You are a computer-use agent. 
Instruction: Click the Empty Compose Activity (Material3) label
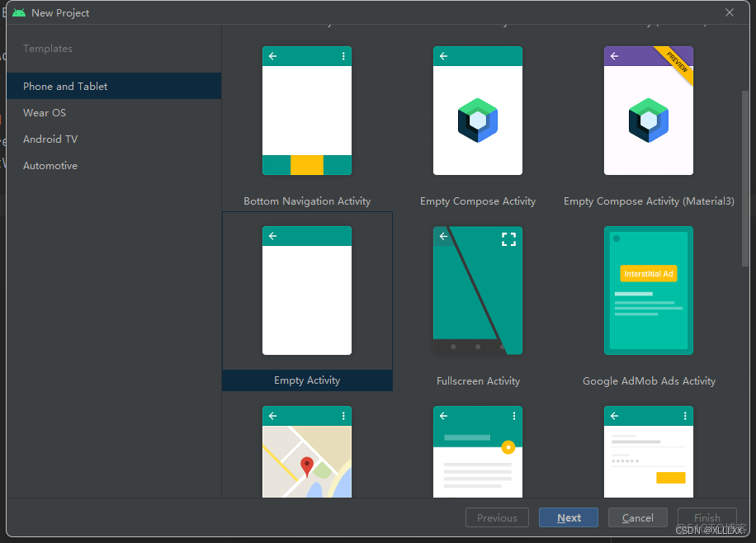tap(649, 201)
